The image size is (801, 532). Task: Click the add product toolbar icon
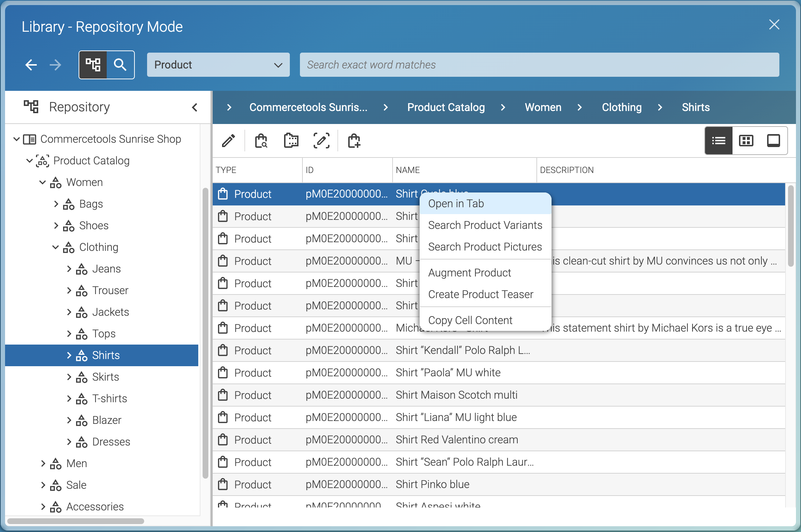click(354, 141)
